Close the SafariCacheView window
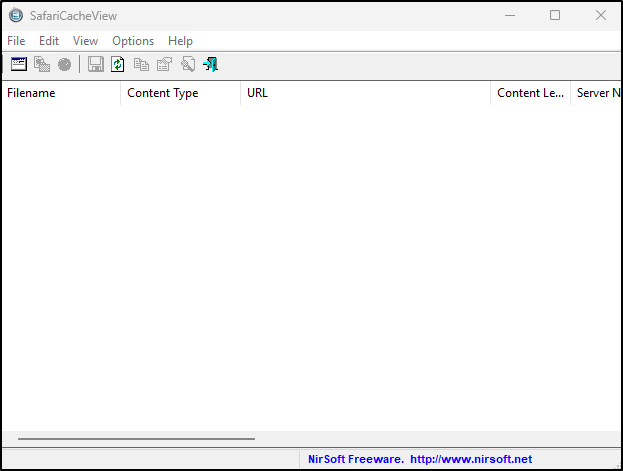 tap(601, 16)
